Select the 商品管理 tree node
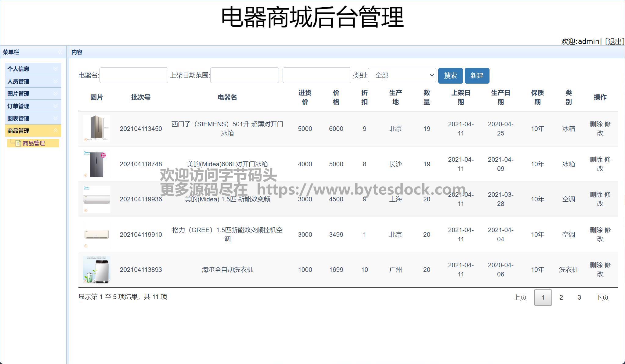Viewport: 625px width, 364px height. pos(34,143)
